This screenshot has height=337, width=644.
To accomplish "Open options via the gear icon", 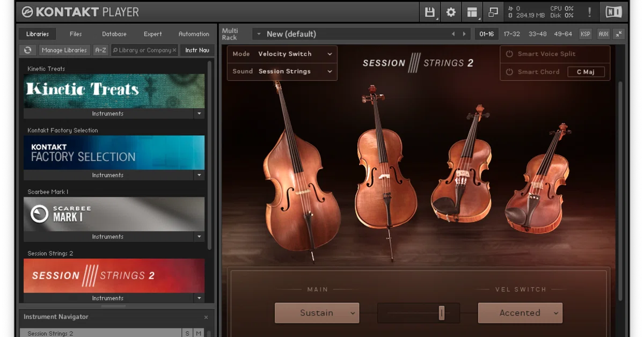I will point(451,12).
